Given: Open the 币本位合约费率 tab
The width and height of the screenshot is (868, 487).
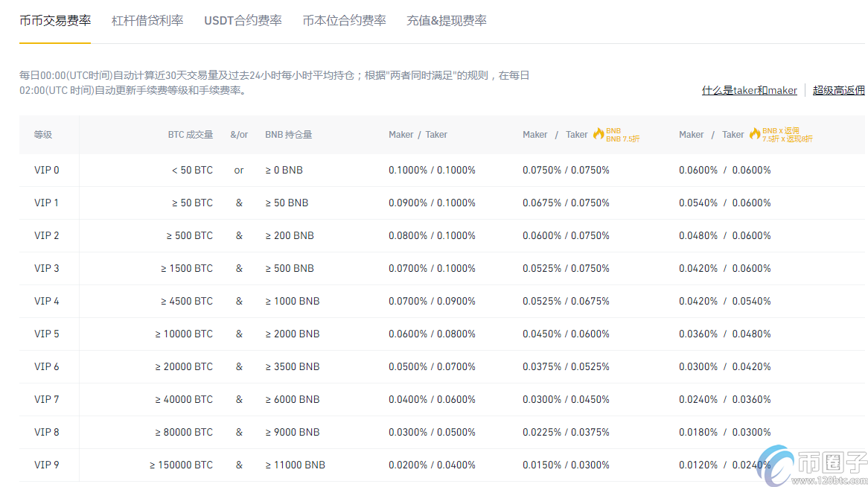Looking at the screenshot, I should point(344,21).
